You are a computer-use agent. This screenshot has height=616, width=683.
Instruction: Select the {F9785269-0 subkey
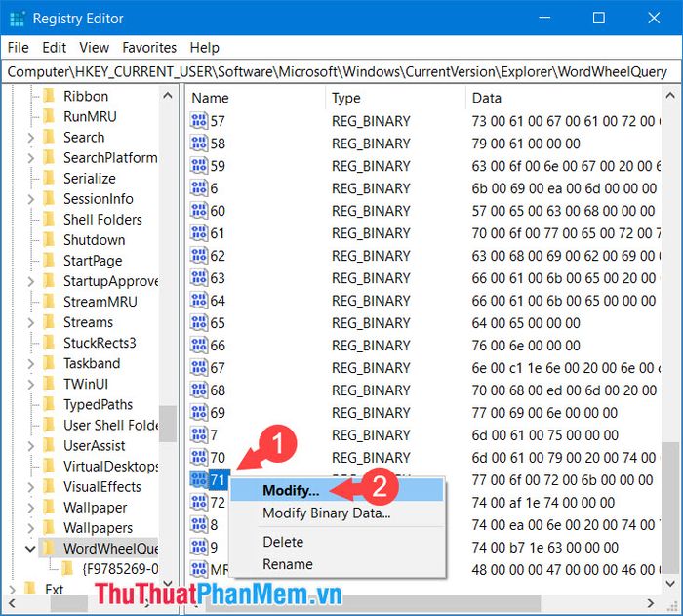(120, 569)
